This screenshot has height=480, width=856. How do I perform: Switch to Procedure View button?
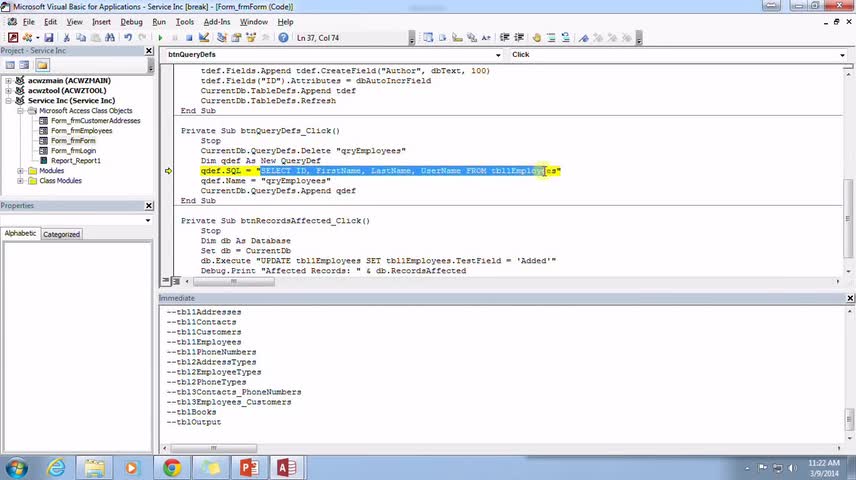[x=165, y=281]
